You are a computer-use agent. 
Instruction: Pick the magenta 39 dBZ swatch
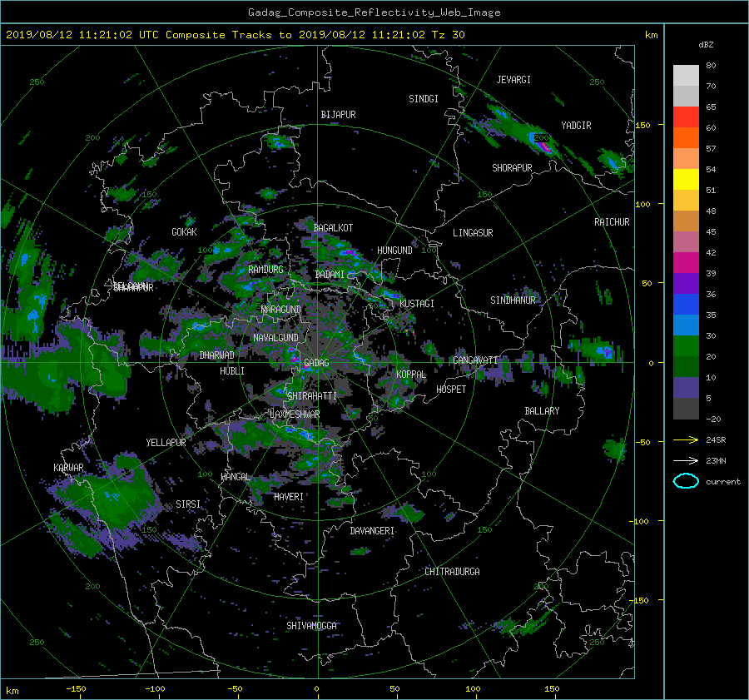686,263
